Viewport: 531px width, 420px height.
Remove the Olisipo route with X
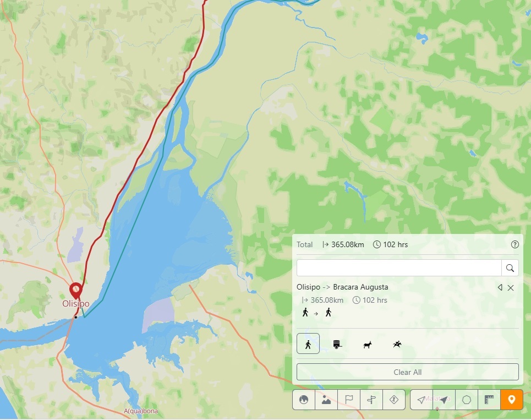[x=511, y=288]
